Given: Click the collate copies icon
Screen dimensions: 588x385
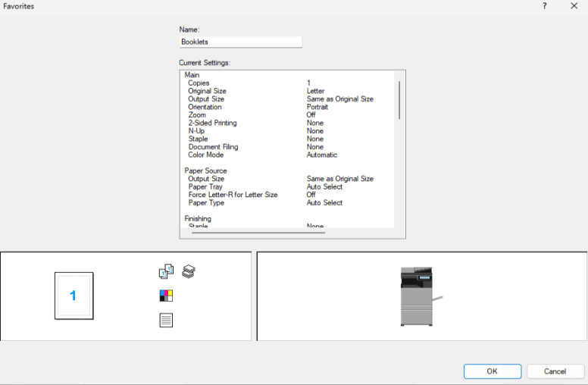Looking at the screenshot, I should pos(166,272).
